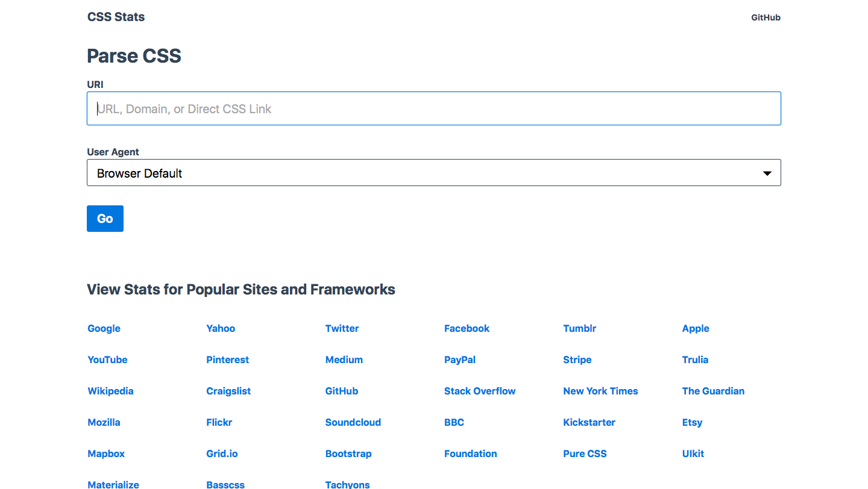
Task: Focus the URI input field
Action: point(434,108)
